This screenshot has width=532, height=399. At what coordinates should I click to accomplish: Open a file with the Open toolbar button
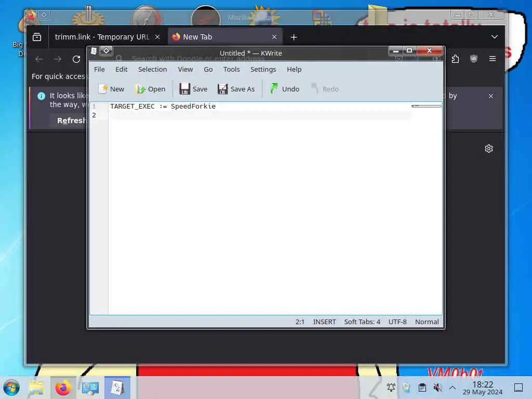(x=150, y=89)
